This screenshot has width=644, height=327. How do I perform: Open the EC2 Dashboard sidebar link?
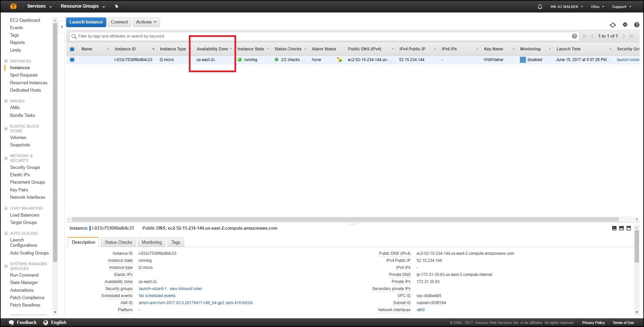point(25,20)
